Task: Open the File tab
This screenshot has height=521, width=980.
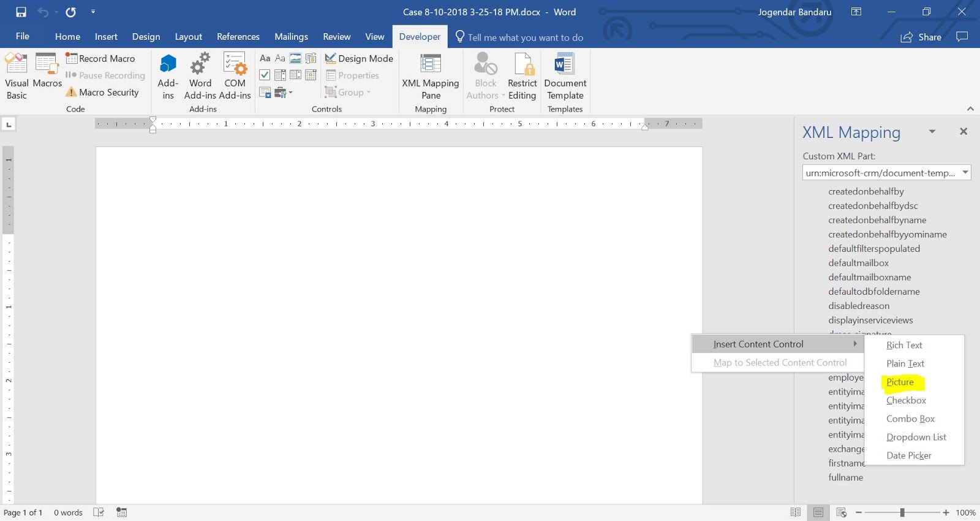Action: click(x=23, y=36)
